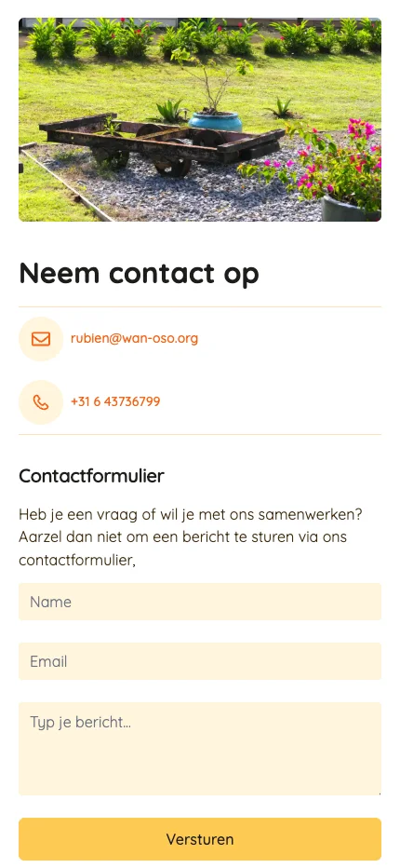Open the rubien@wan-oso.org email link
Image resolution: width=400 pixels, height=868 pixels.
click(135, 338)
